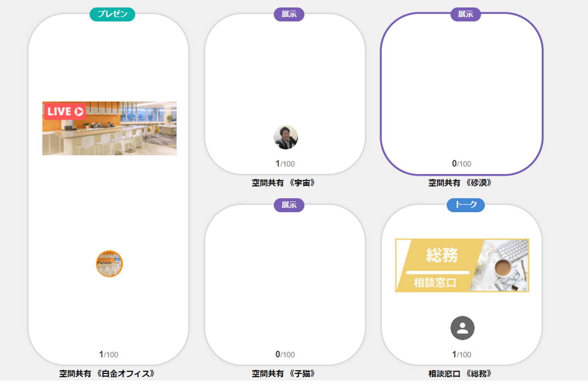Click the トーク tag on 総務 room
588x388 pixels.
tap(466, 205)
